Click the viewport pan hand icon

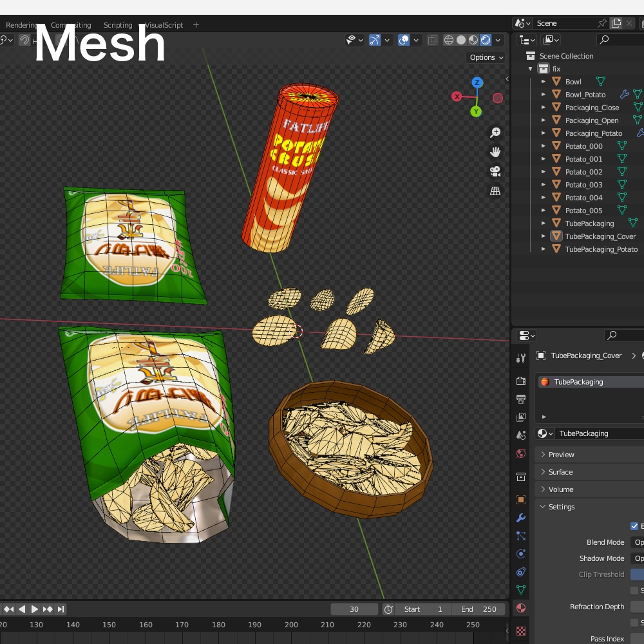pos(495,152)
